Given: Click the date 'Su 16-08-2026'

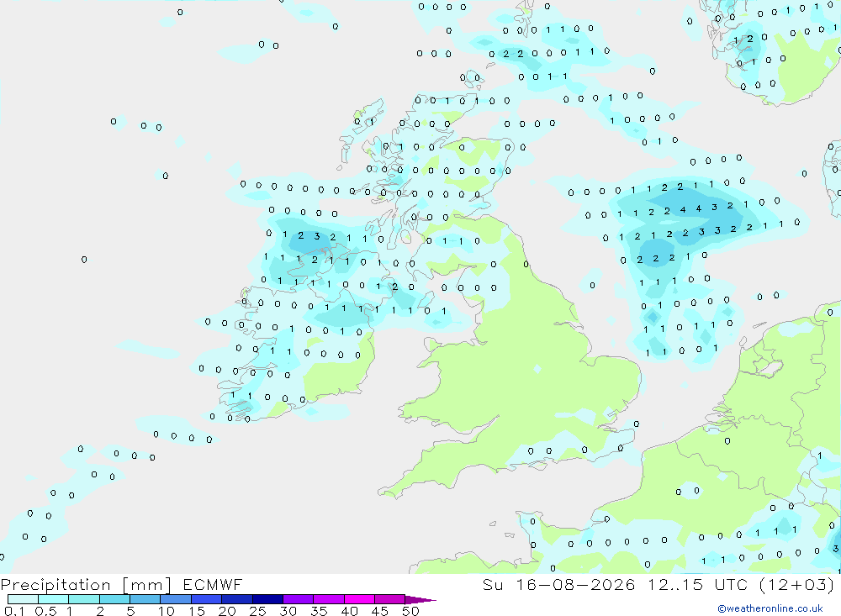Looking at the screenshot, I should [x=559, y=584].
